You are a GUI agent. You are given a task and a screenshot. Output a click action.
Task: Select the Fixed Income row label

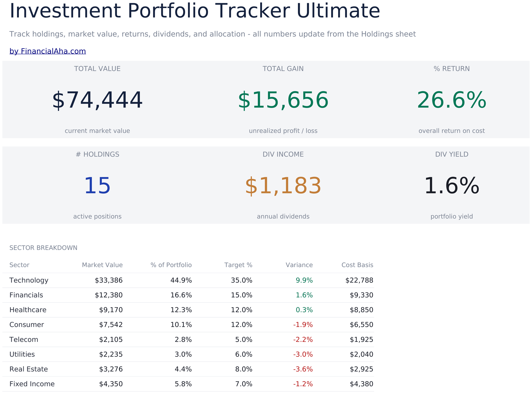(x=32, y=384)
